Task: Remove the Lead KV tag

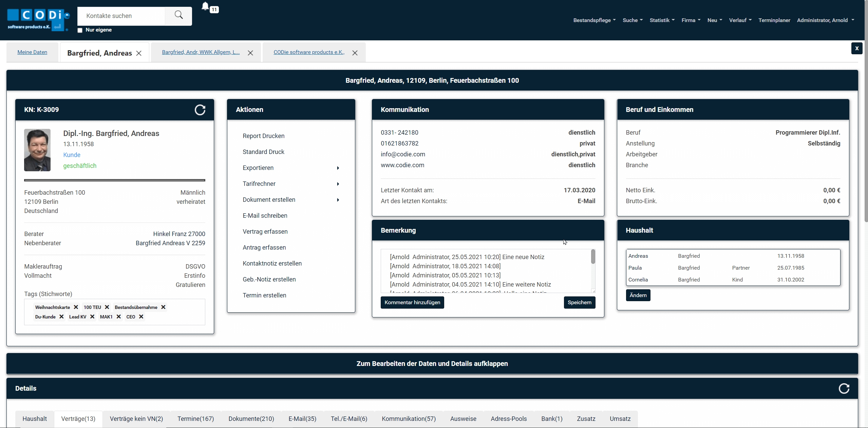Action: 92,316
